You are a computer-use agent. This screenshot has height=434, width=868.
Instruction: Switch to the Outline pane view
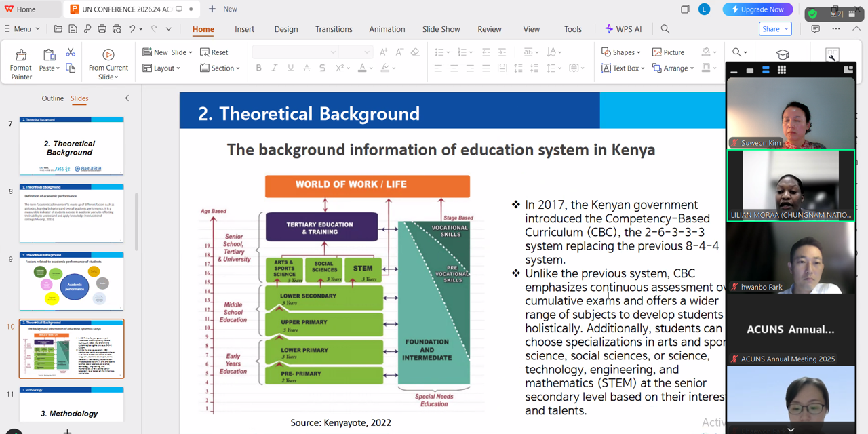tap(52, 98)
